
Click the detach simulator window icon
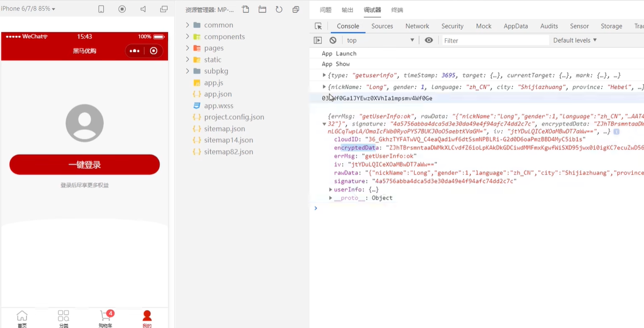(164, 9)
